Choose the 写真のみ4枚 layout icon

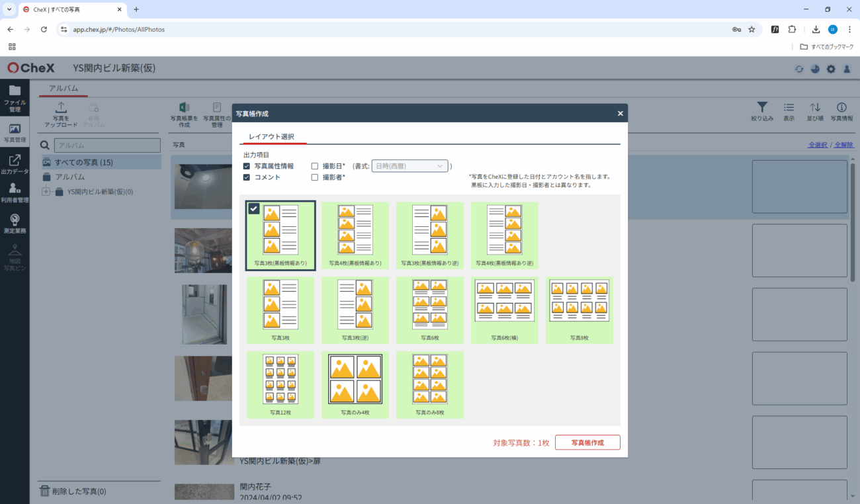[355, 381]
